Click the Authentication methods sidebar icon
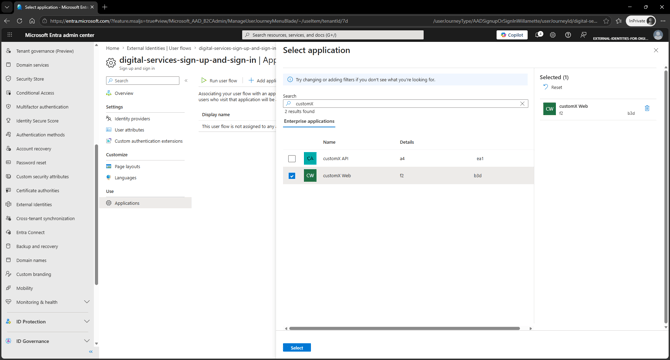Image resolution: width=670 pixels, height=360 pixels. coord(8,135)
